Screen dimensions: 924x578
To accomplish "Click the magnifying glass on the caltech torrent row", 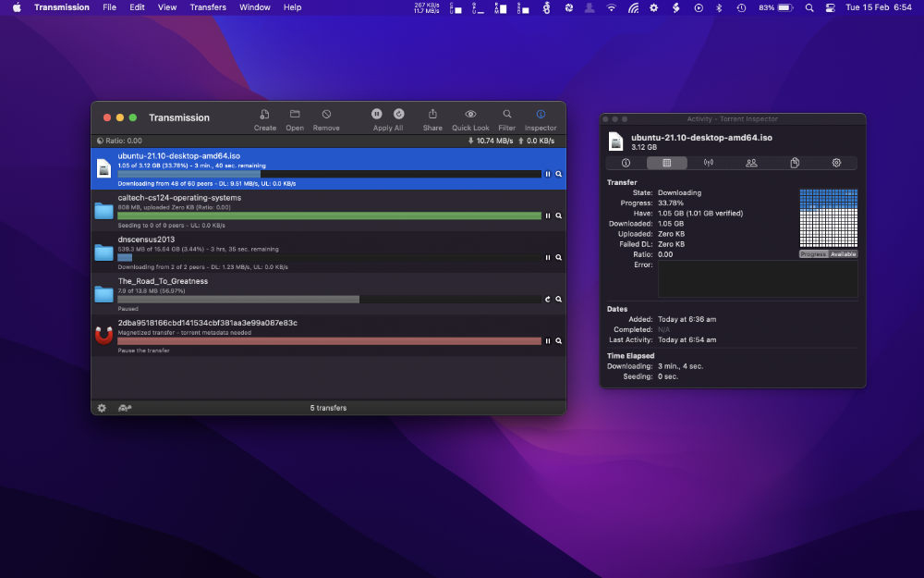I will click(556, 215).
